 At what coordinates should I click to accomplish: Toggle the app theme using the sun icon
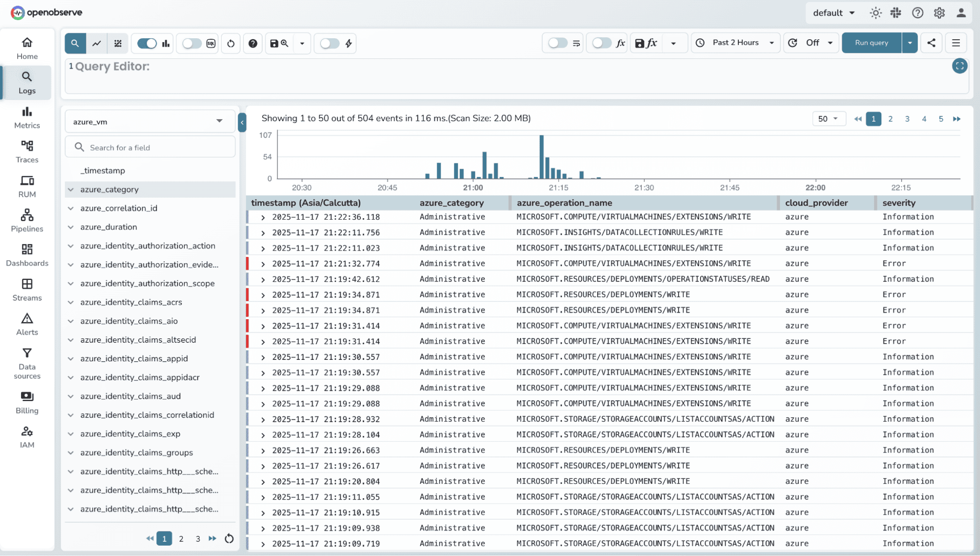(x=876, y=13)
